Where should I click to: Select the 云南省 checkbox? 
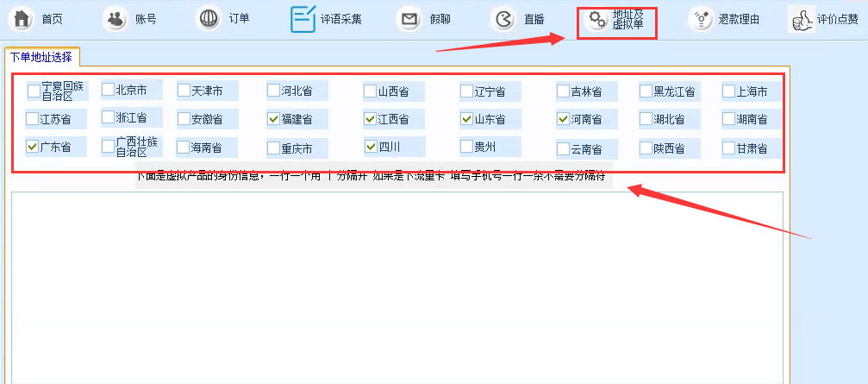(x=563, y=149)
